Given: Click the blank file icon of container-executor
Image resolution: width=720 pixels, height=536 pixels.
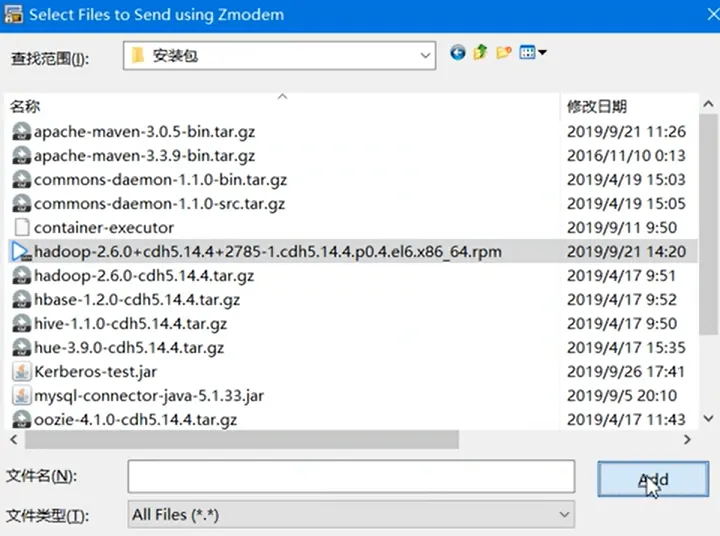Looking at the screenshot, I should pos(22,227).
